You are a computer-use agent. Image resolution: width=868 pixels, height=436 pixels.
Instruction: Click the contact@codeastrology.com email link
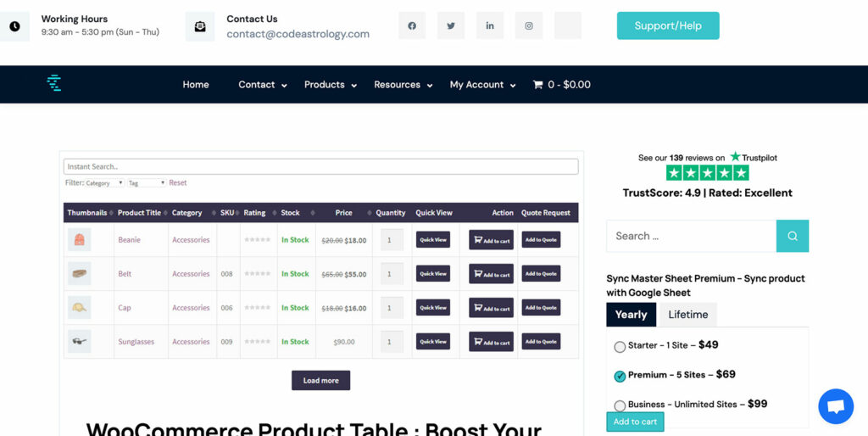[x=298, y=34]
